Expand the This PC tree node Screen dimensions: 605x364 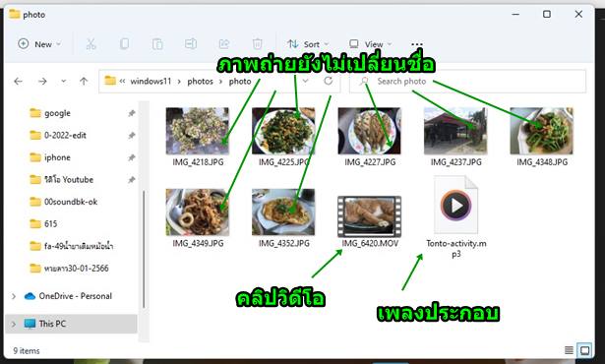[x=14, y=324]
